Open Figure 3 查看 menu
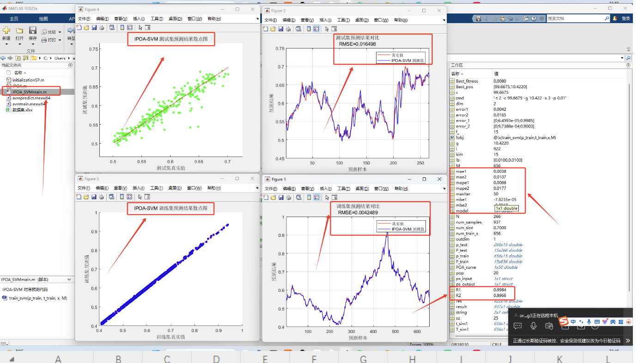Viewport: 644px width, 363px height. pyautogui.click(x=120, y=188)
